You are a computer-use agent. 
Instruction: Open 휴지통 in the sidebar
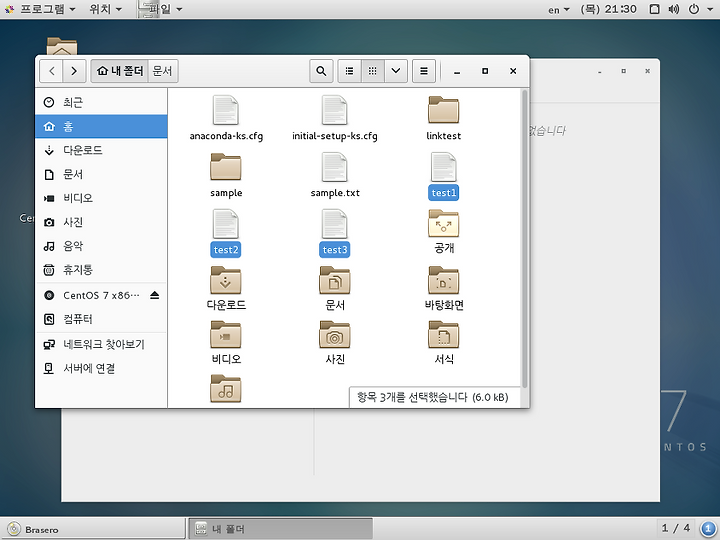[101, 270]
